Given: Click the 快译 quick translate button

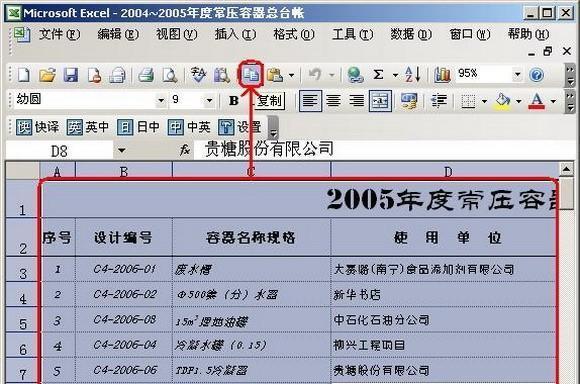Looking at the screenshot, I should 38,127.
